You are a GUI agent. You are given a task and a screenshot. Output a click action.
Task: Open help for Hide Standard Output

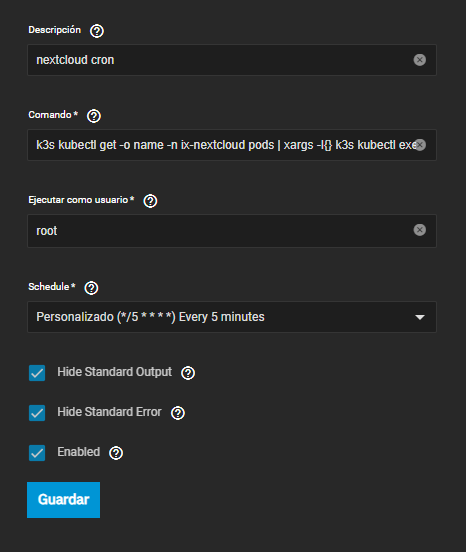click(188, 373)
